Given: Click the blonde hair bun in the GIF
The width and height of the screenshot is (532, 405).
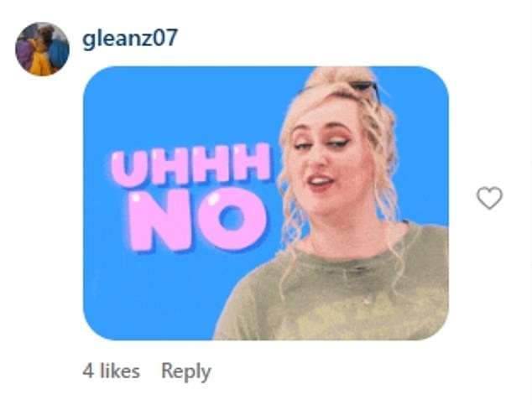Looking at the screenshot, I should pos(339,76).
